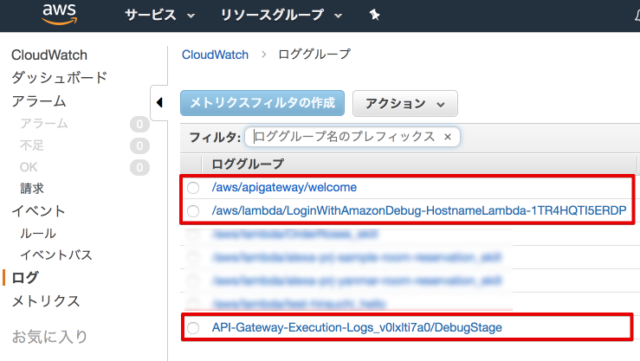Open イベントバス in the sidebar
Screen dimensions: 640x361
56,255
